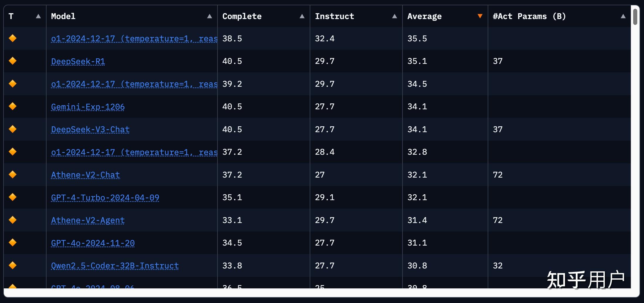Select the Complete value 39.2
This screenshot has height=303, width=644.
click(232, 84)
